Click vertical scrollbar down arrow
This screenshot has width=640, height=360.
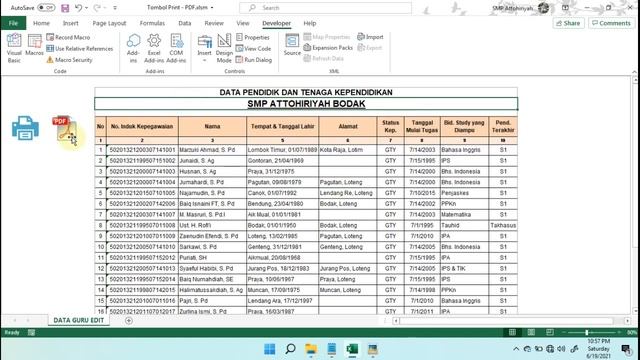pyautogui.click(x=636, y=311)
